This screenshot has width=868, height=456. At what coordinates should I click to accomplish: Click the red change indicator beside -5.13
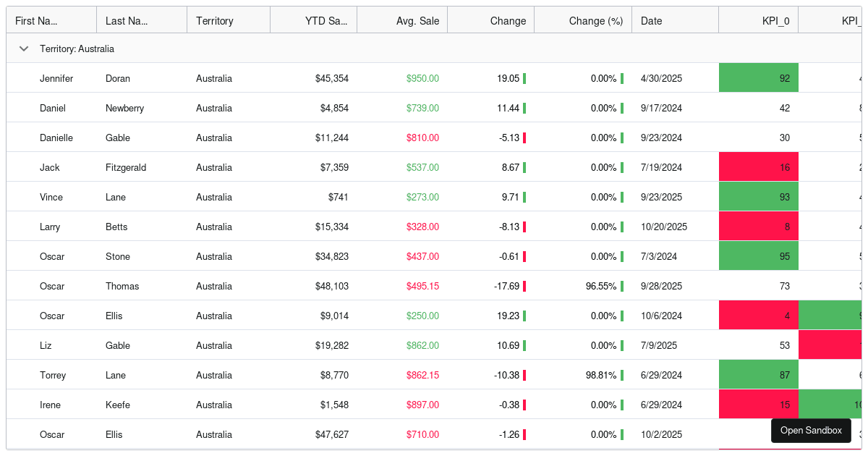526,137
